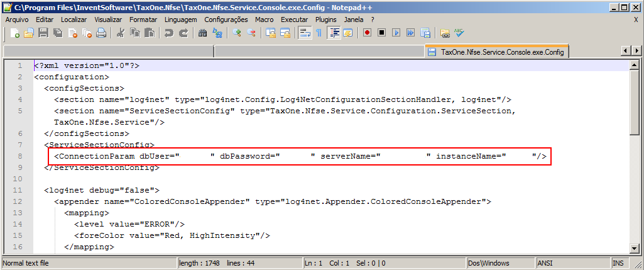Viewport: 644px width, 270px height.
Task: Stop macro recording with black square
Action: click(x=381, y=33)
